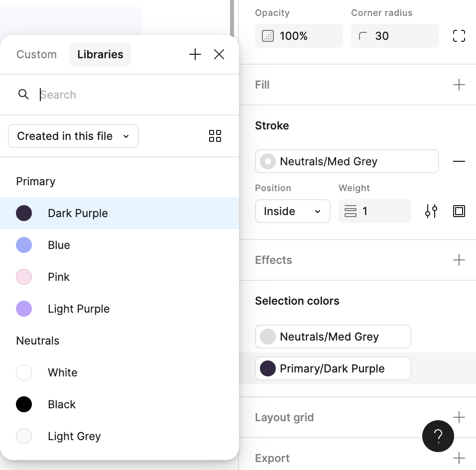Open advanced stroke settings icon

(431, 211)
